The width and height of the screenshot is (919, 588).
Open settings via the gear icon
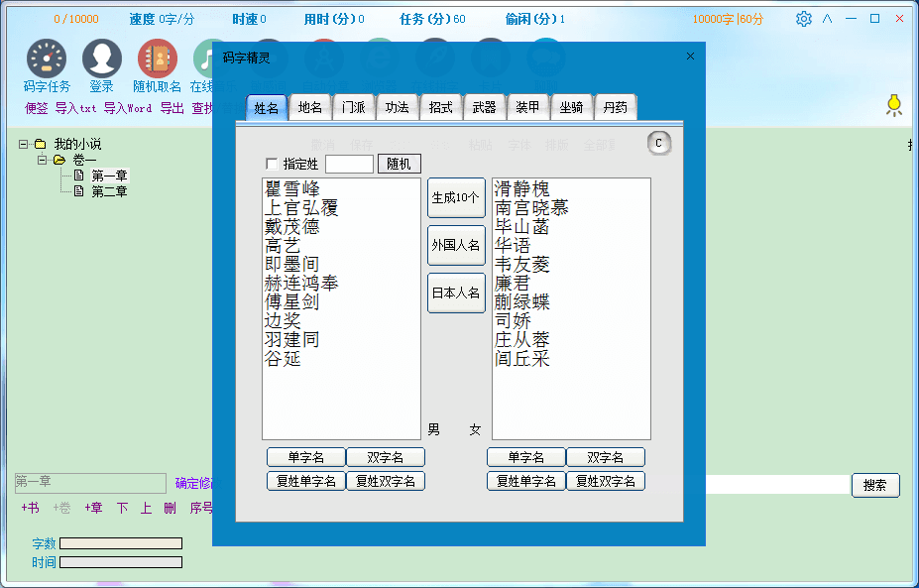click(803, 19)
